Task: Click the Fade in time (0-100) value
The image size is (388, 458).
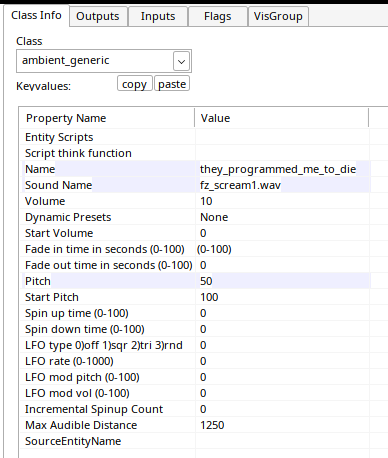Action: click(x=214, y=249)
